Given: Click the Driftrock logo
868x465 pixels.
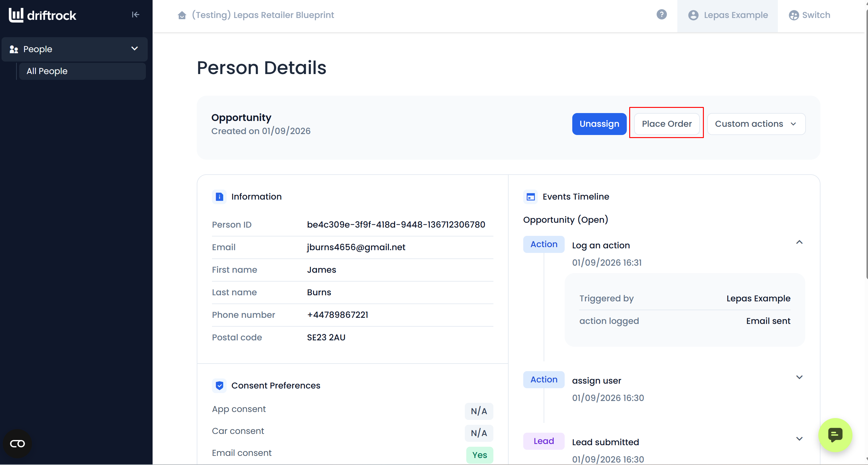Looking at the screenshot, I should pyautogui.click(x=42, y=15).
